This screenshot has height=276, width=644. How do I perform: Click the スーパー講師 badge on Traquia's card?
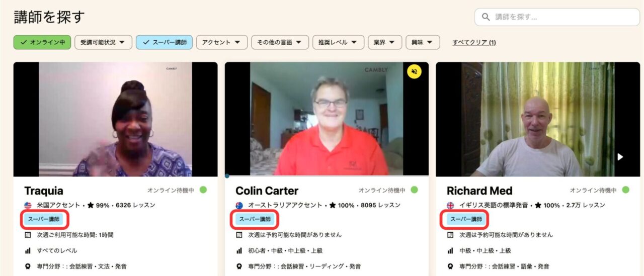point(43,219)
